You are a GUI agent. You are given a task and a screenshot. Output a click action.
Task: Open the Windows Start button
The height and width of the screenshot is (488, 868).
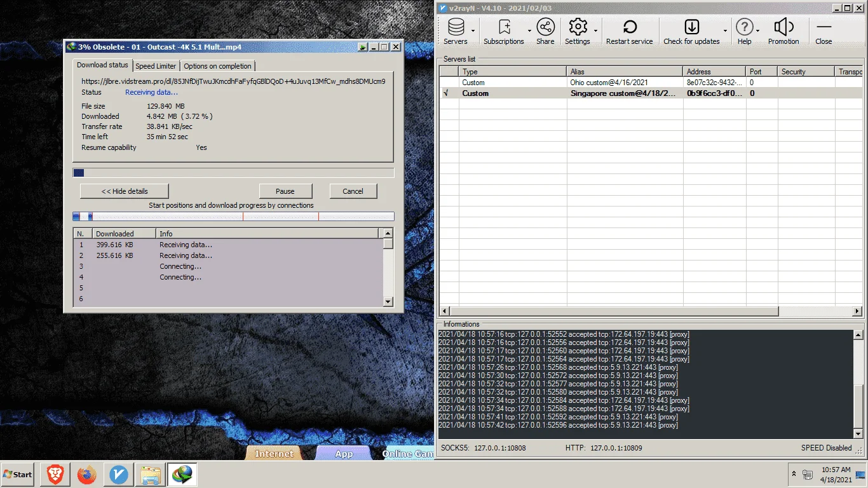click(17, 475)
